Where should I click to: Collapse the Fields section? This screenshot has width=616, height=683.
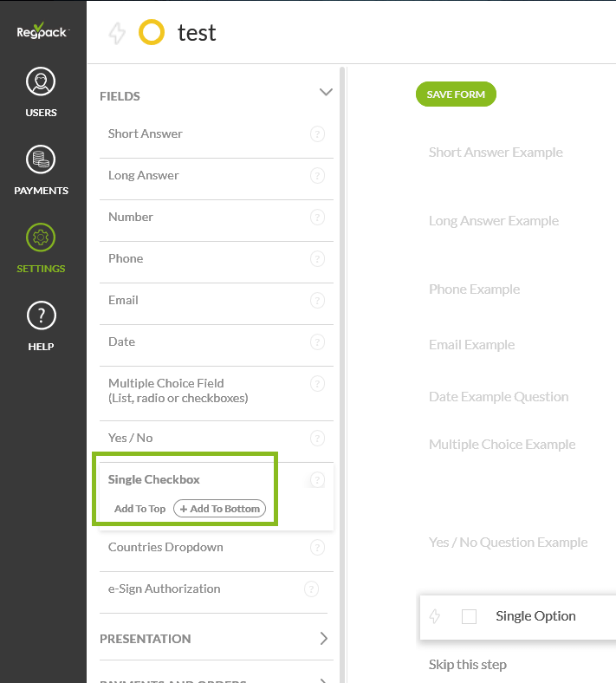326,93
